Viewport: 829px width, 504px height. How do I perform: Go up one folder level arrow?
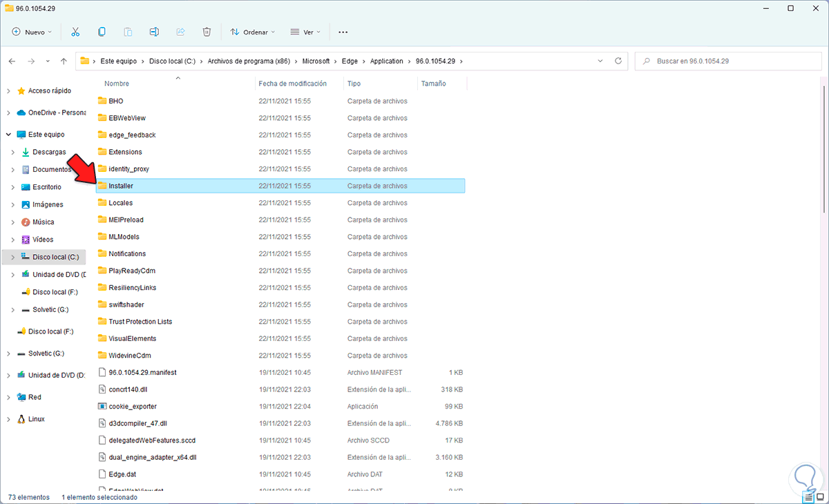(64, 61)
